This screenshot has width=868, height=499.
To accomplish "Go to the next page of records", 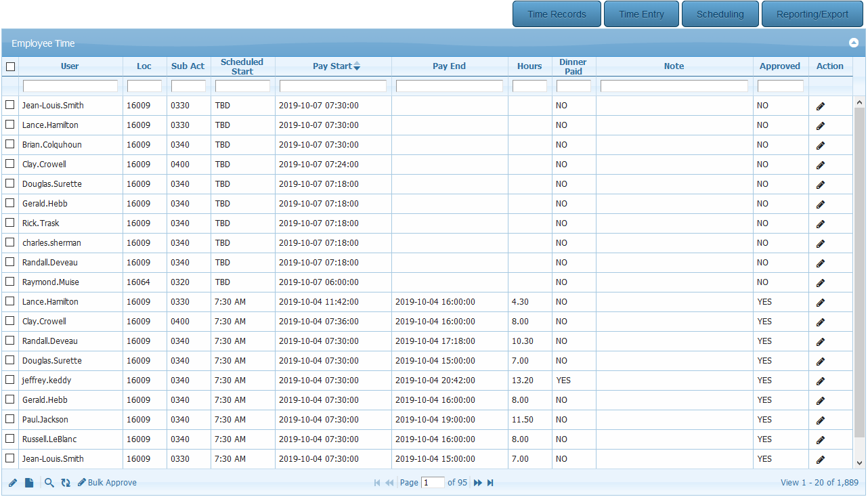I will click(x=477, y=483).
